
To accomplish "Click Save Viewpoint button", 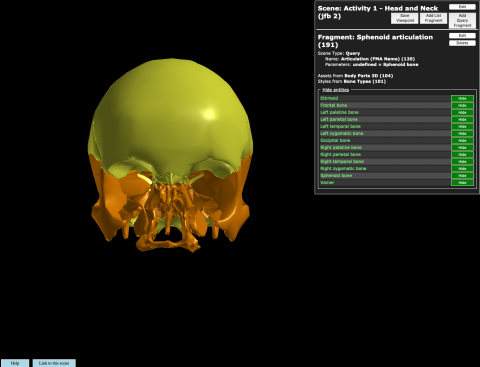I will pos(405,18).
